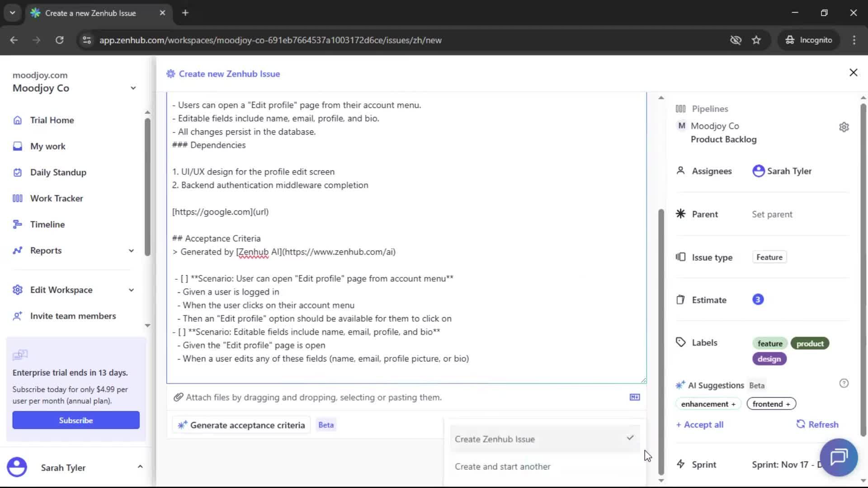Expand the Reports section
Viewport: 868px width, 488px height.
[x=131, y=250]
